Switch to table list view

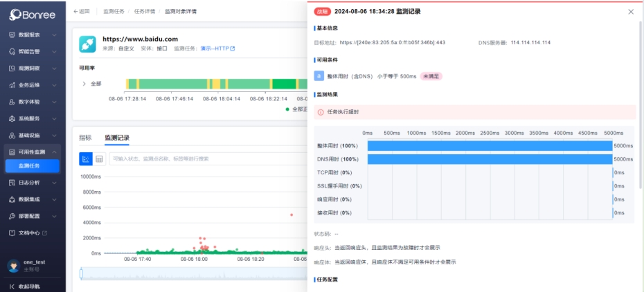point(99,159)
